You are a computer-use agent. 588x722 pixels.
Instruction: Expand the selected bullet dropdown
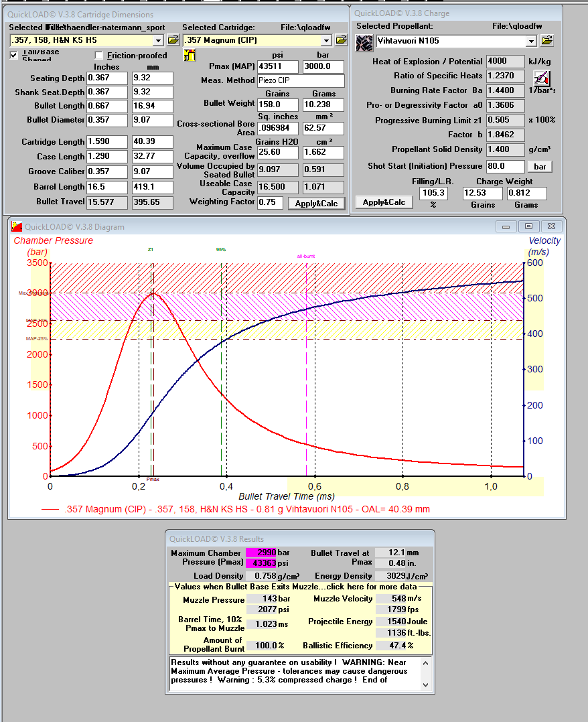[x=159, y=41]
